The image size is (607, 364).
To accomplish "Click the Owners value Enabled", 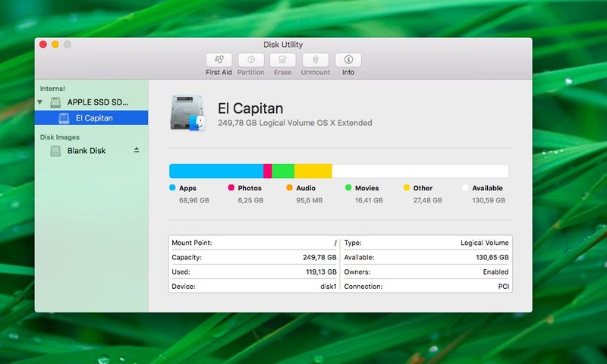I will (496, 272).
